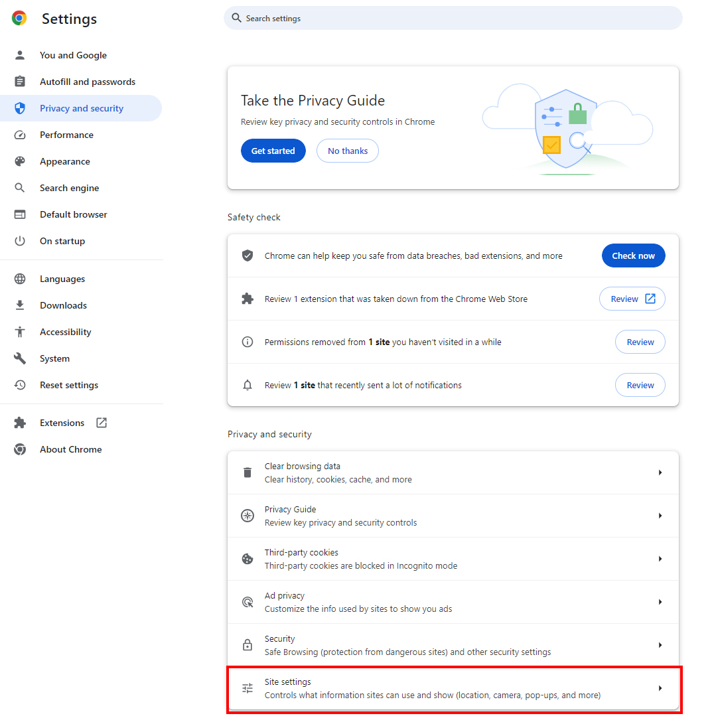Viewport: 710px width, 728px height.
Task: Click the download arrow icon for Downloads
Action: click(19, 305)
